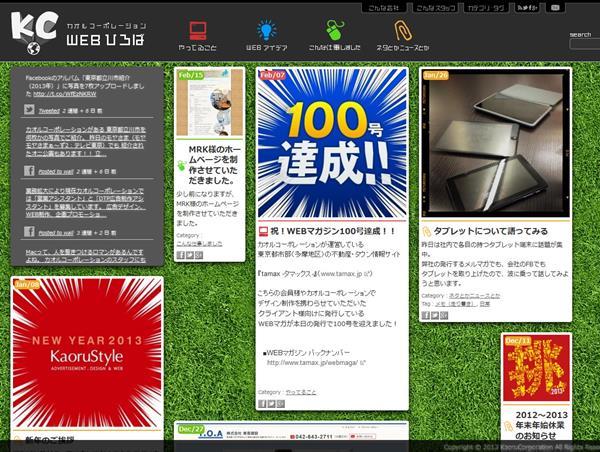This screenshot has width=600, height=452.
Task: Open the 'Tweeted' link in sidebar
Action: point(49,111)
